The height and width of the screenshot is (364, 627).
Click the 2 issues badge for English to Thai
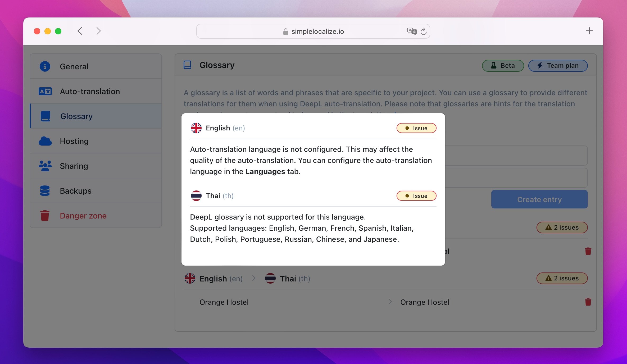(x=562, y=278)
